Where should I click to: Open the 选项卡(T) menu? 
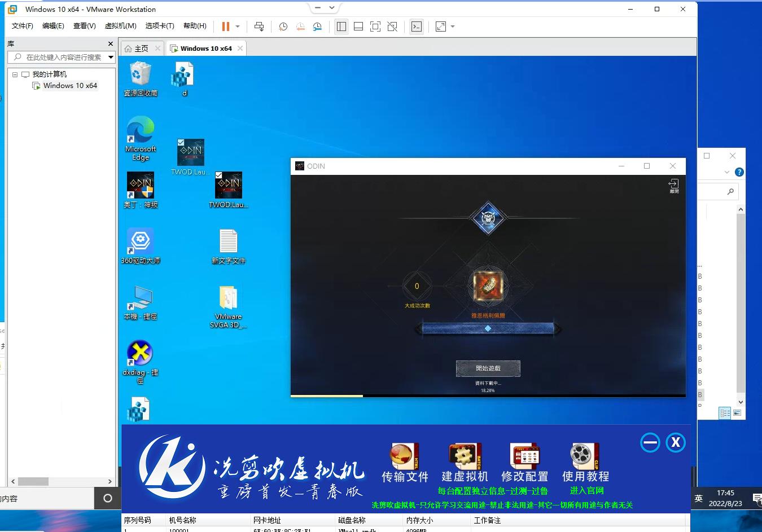click(x=160, y=26)
